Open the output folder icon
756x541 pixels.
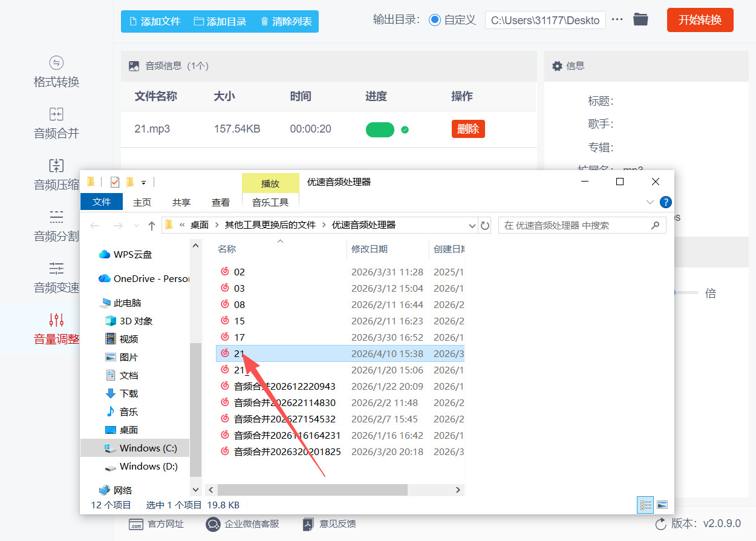pyautogui.click(x=640, y=19)
